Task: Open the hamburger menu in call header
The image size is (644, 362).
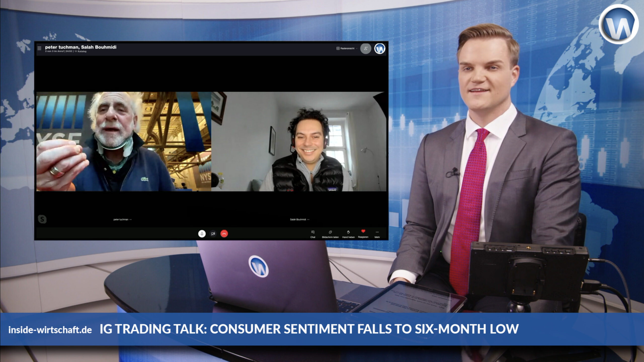Action: click(39, 48)
